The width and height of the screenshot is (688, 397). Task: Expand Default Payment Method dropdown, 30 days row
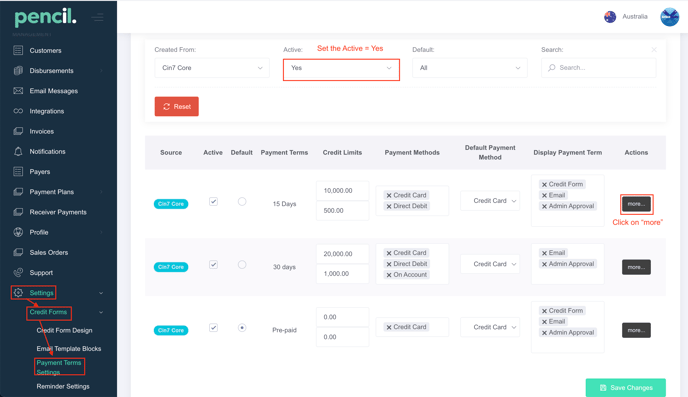point(490,264)
